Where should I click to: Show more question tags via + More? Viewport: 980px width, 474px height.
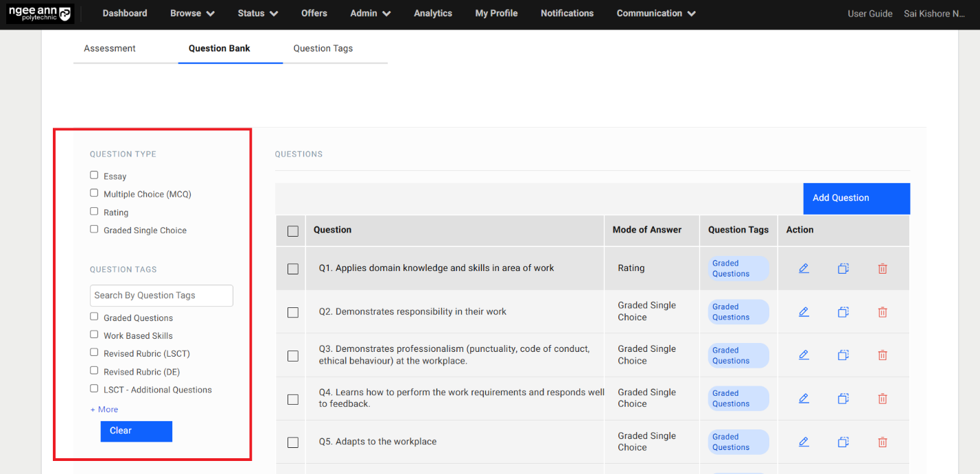pyautogui.click(x=104, y=410)
